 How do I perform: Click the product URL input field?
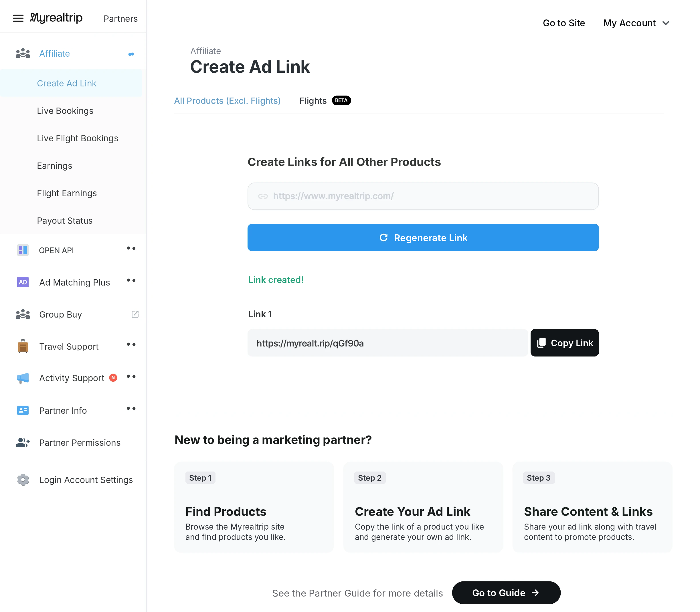tap(423, 196)
